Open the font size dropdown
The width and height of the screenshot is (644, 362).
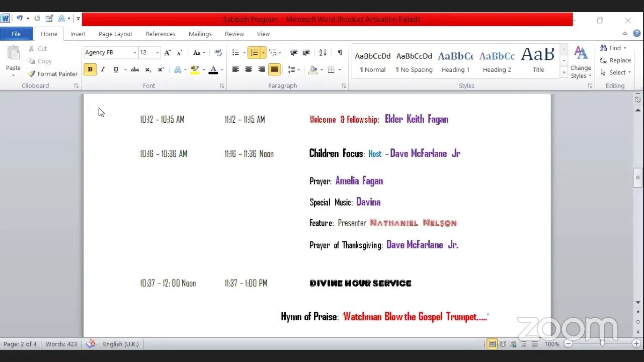coord(157,53)
